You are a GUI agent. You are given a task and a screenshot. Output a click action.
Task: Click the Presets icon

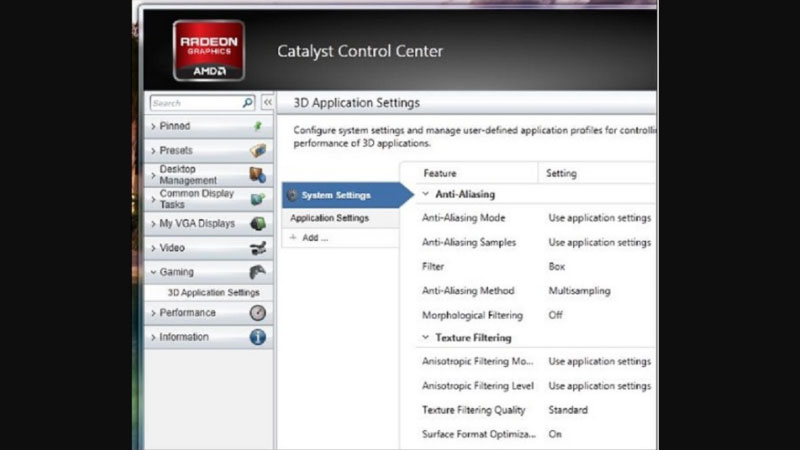point(257,151)
